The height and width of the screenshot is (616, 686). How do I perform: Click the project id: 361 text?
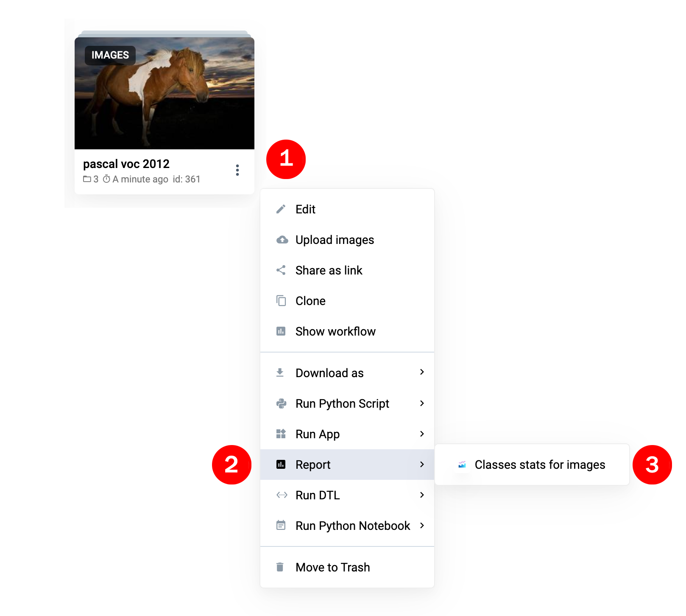pyautogui.click(x=187, y=179)
